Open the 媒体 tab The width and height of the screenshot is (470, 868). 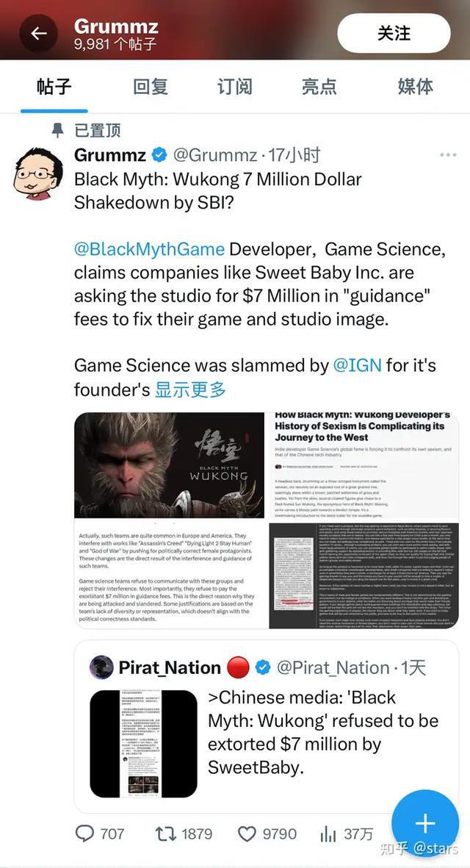(415, 86)
